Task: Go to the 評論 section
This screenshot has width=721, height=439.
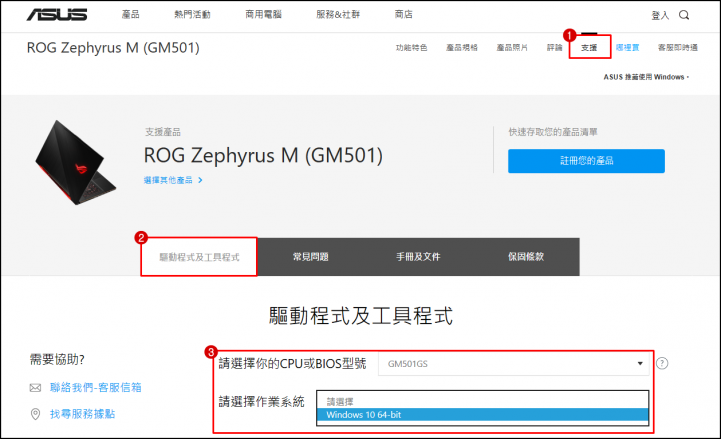Action: (555, 47)
